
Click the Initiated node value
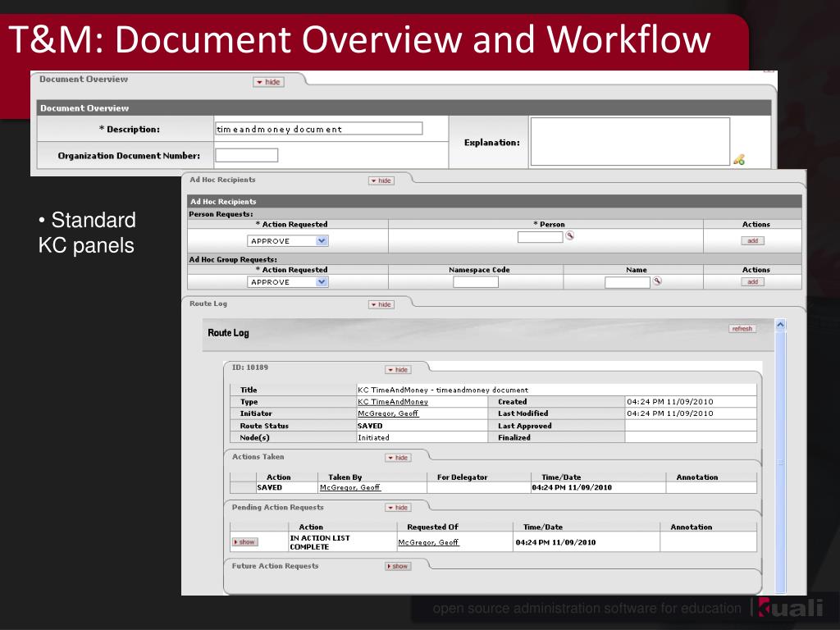point(373,438)
